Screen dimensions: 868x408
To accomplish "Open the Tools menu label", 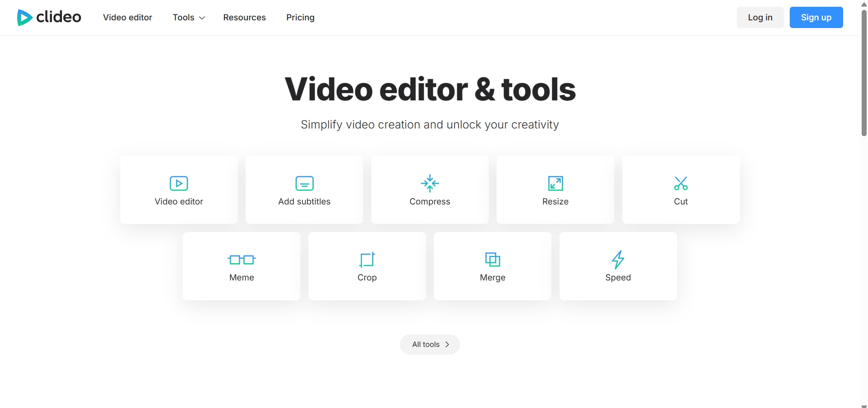I will (184, 17).
